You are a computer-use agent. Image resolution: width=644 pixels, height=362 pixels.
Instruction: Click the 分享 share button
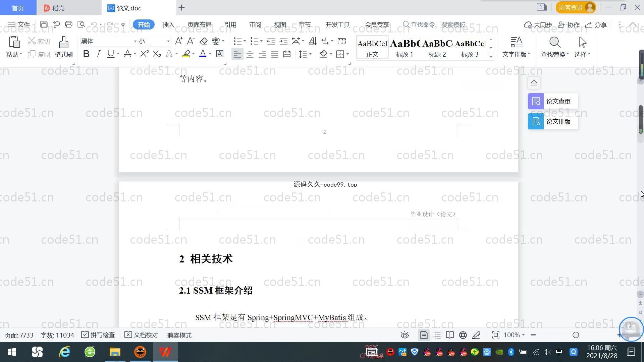point(596,25)
